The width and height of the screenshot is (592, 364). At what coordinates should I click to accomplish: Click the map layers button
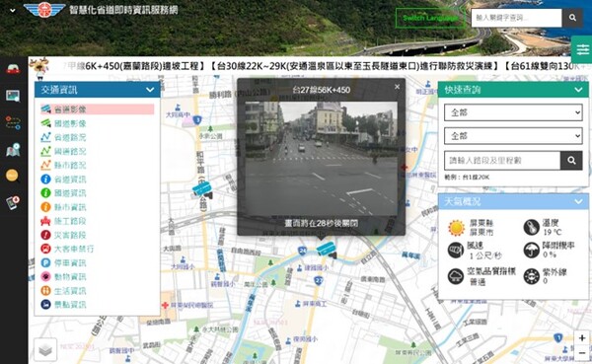(x=45, y=349)
